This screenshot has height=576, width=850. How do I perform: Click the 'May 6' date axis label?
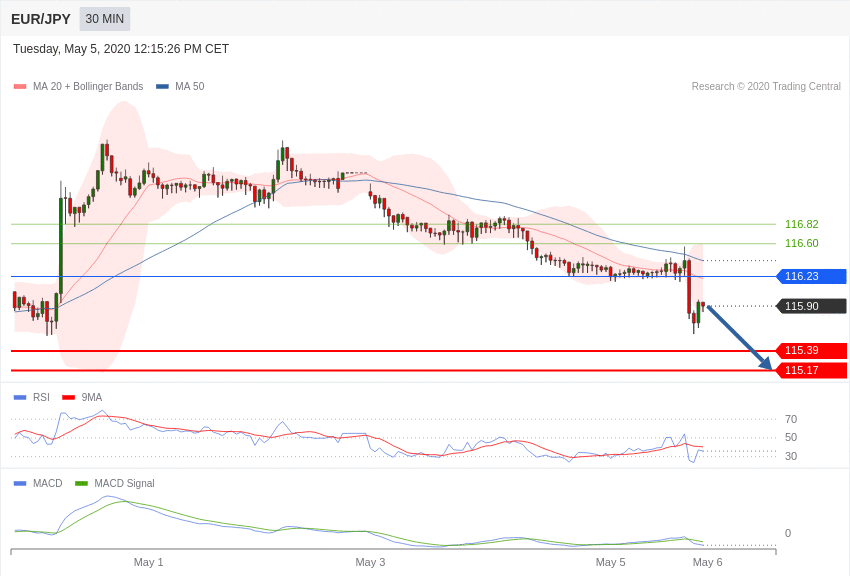[x=707, y=562]
